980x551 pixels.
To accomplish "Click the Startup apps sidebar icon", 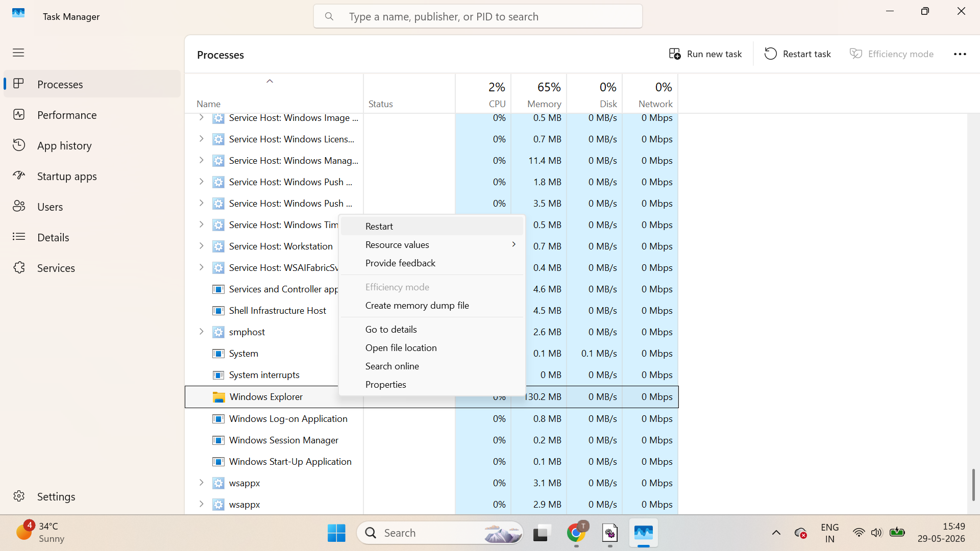I will coord(19,176).
